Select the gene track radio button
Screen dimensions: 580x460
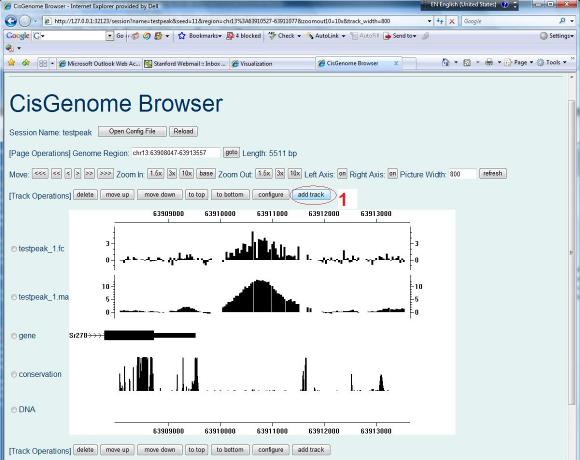pos(14,336)
